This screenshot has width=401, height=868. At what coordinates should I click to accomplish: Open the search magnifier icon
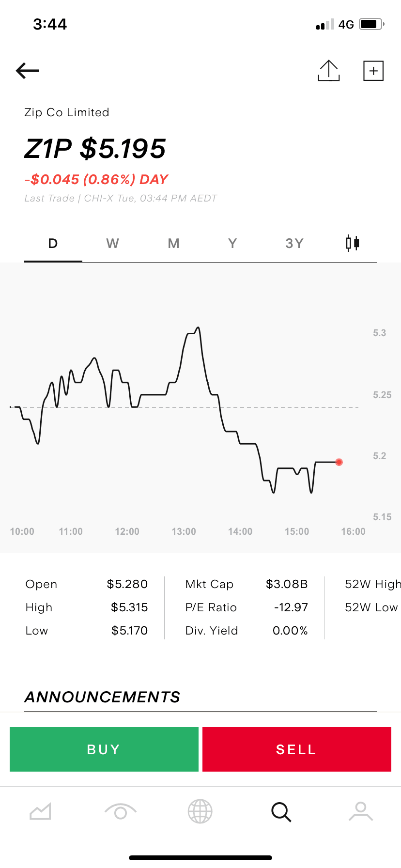(281, 811)
